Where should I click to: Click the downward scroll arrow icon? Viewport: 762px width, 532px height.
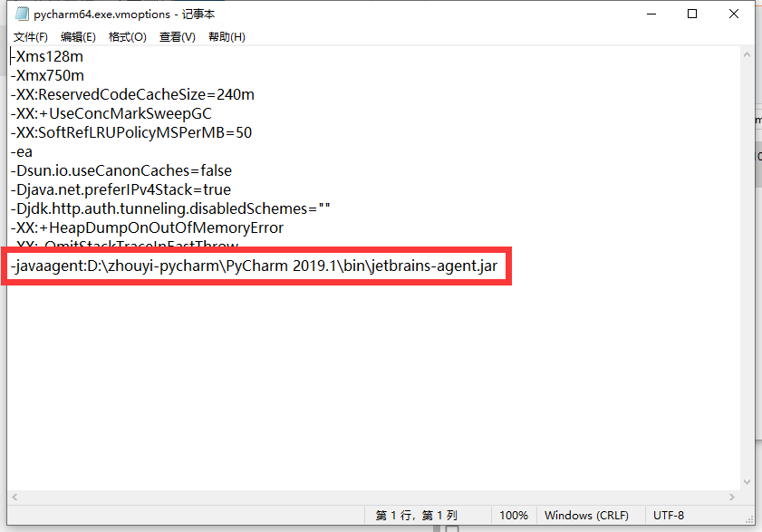pyautogui.click(x=748, y=481)
